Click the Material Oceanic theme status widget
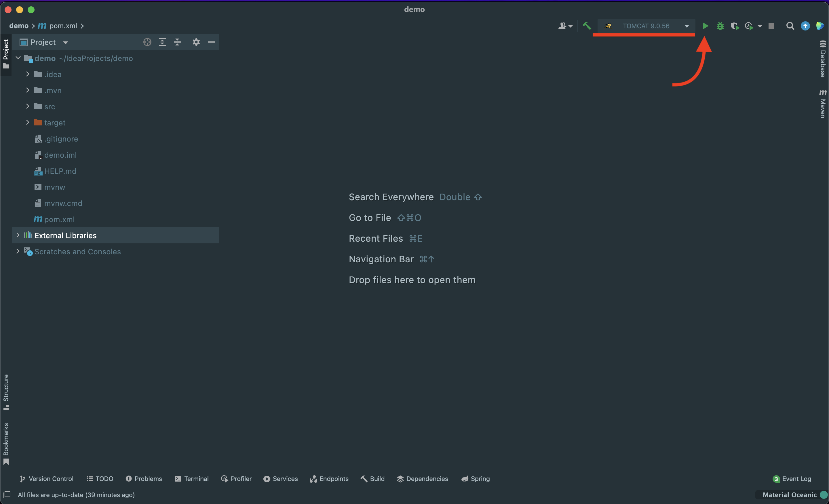 tap(789, 495)
